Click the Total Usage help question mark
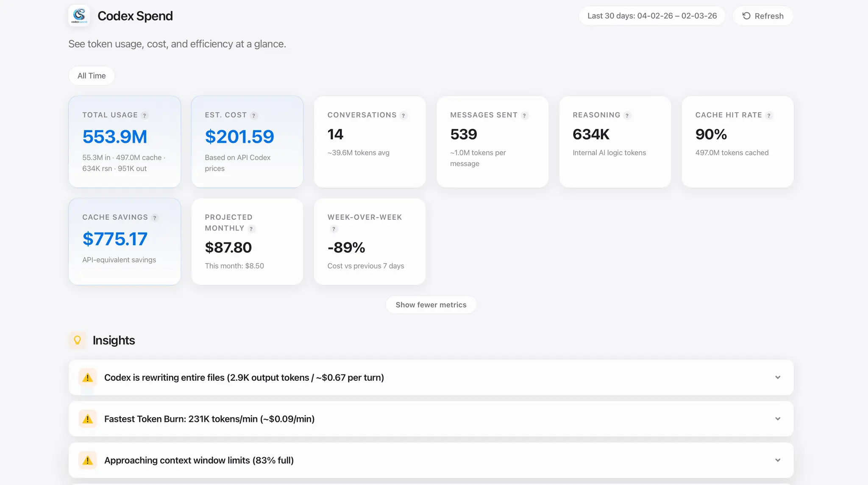The height and width of the screenshot is (485, 868). click(x=145, y=116)
